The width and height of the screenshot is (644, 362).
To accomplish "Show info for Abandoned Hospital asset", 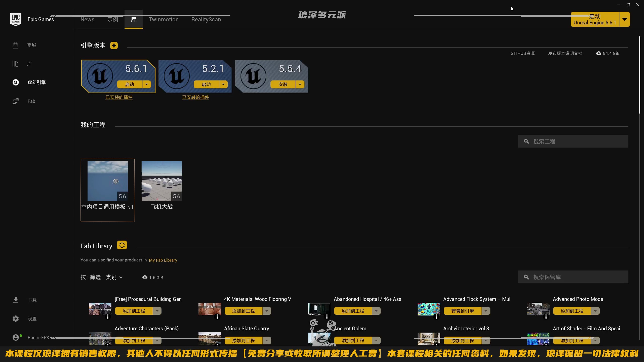I will 327,316.
